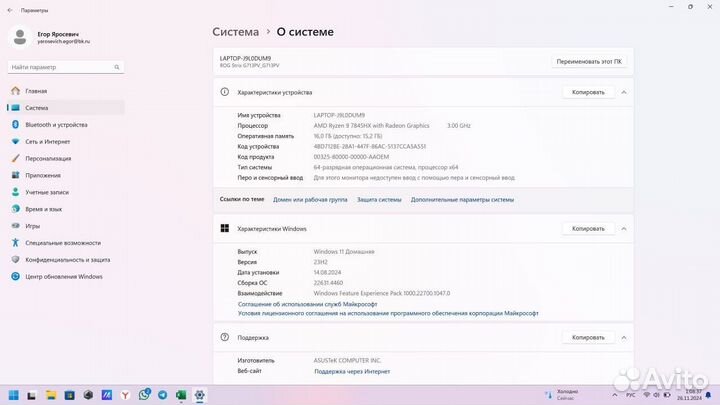Open Защита системы link
720x405 pixels.
coord(379,200)
